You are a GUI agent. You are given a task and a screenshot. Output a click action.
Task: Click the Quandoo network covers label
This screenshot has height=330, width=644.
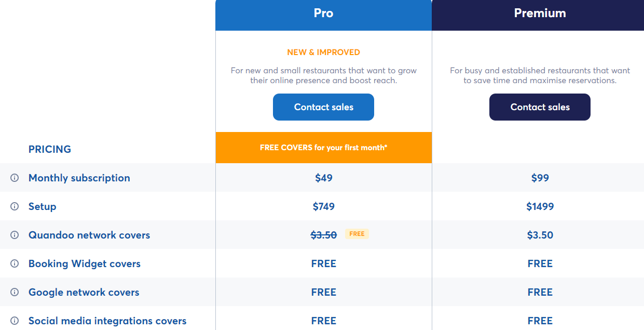tap(89, 235)
